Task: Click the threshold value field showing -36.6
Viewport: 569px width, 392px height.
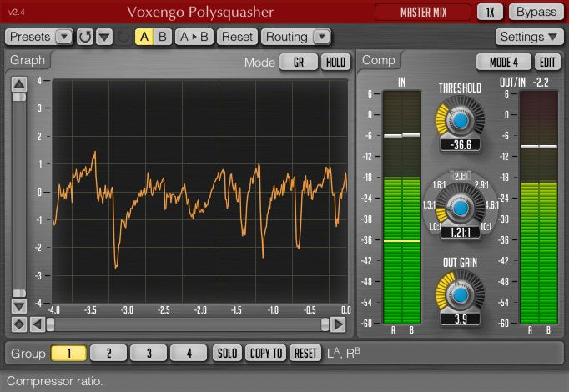Action: (x=461, y=145)
